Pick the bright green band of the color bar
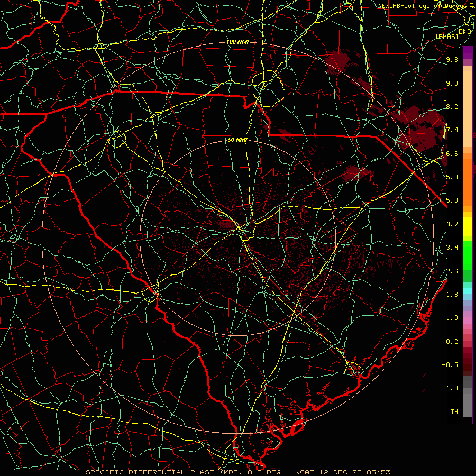The height and width of the screenshot is (476, 476). 467,255
